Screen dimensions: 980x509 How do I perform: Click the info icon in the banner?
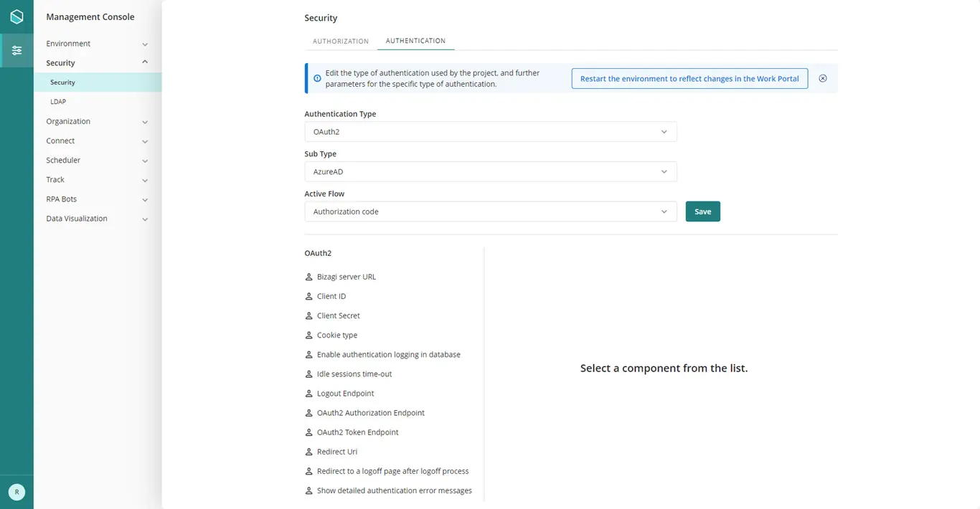pyautogui.click(x=317, y=79)
